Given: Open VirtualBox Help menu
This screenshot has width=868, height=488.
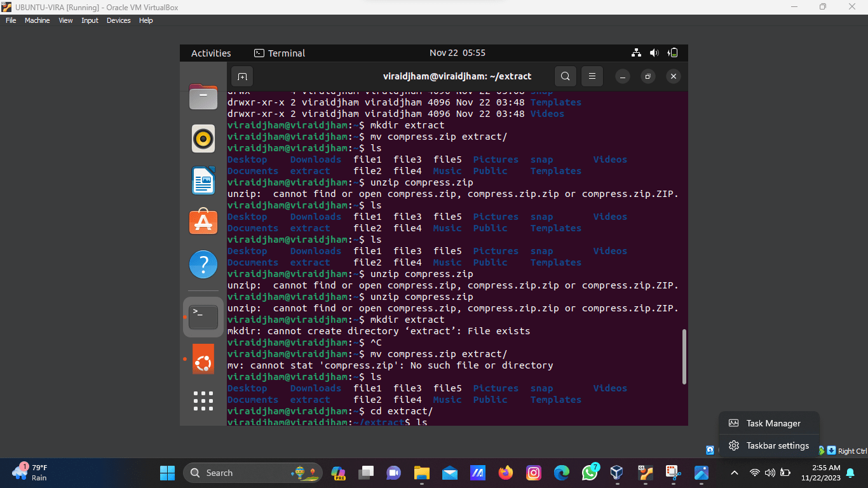Looking at the screenshot, I should (146, 20).
